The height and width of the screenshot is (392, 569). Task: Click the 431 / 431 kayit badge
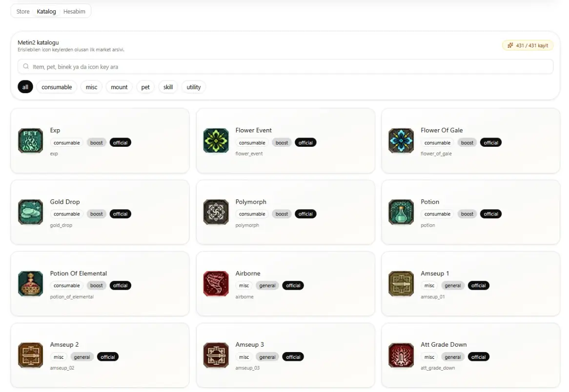pos(528,45)
